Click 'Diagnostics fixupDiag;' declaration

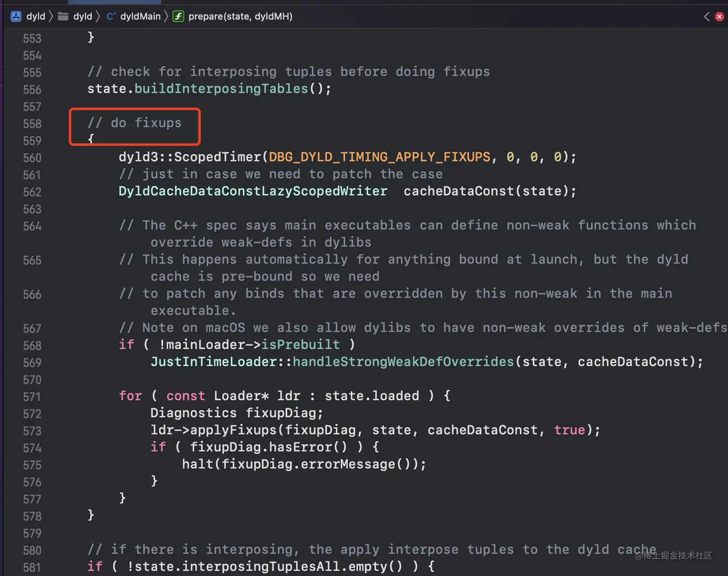(x=237, y=413)
